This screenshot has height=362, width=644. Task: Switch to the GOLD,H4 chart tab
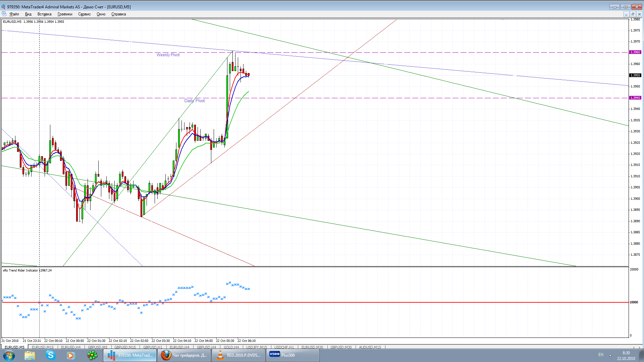231,347
